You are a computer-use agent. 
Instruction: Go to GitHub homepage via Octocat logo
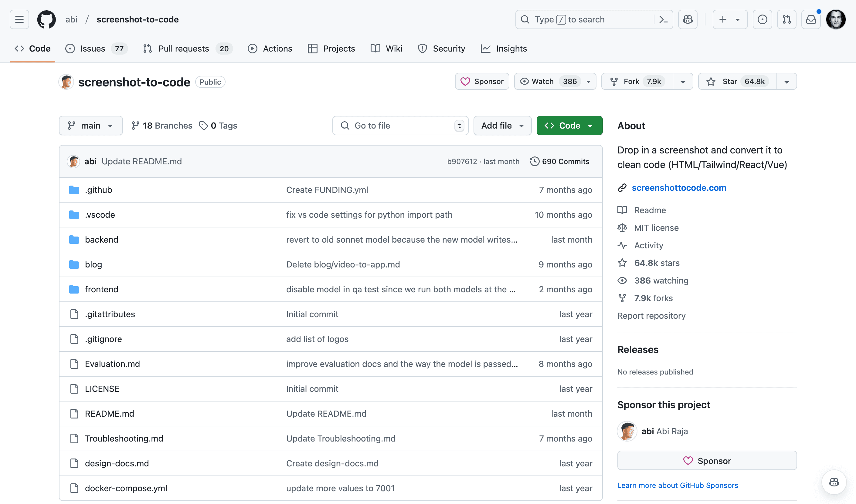pos(46,19)
